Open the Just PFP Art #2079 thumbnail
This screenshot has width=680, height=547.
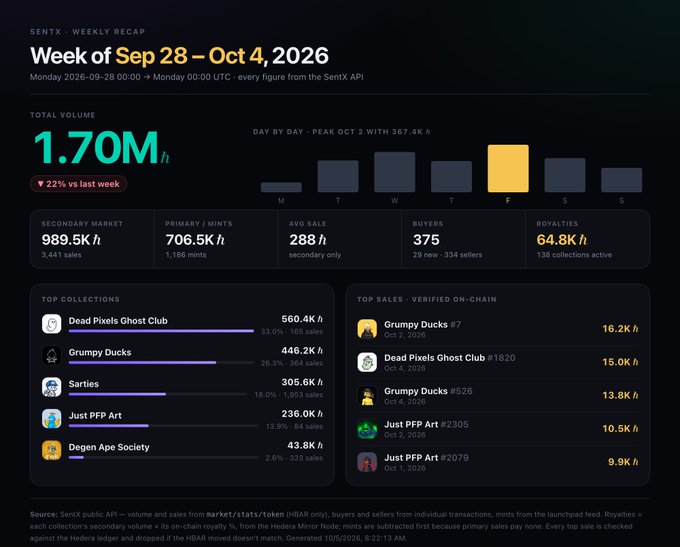click(367, 462)
